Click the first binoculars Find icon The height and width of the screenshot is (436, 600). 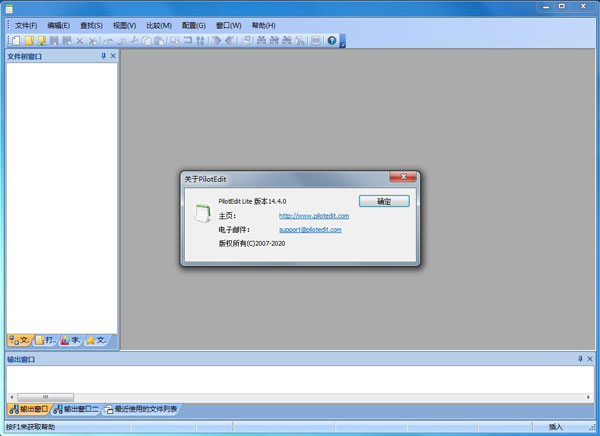261,40
